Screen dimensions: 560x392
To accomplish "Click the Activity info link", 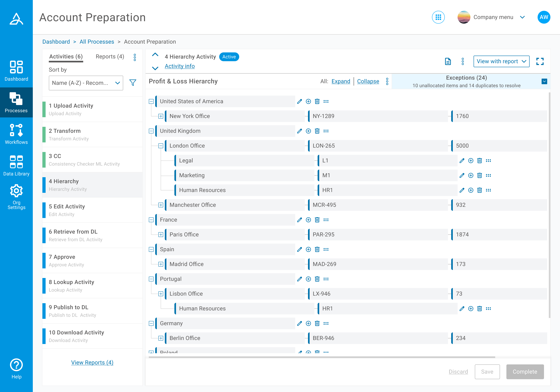I will [x=180, y=66].
